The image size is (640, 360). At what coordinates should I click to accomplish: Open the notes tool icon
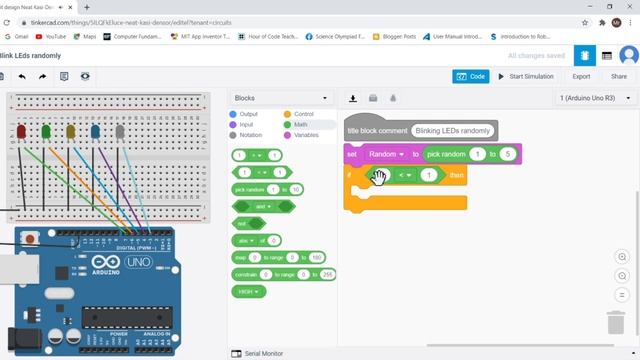(x=64, y=76)
